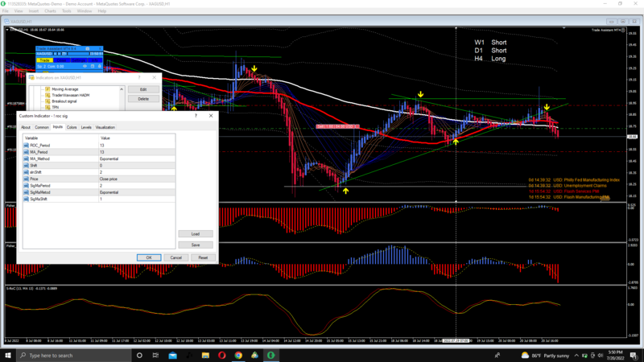Click the yellow Trade tab in Trade Assistant
This screenshot has width=644, height=362.
[x=44, y=60]
